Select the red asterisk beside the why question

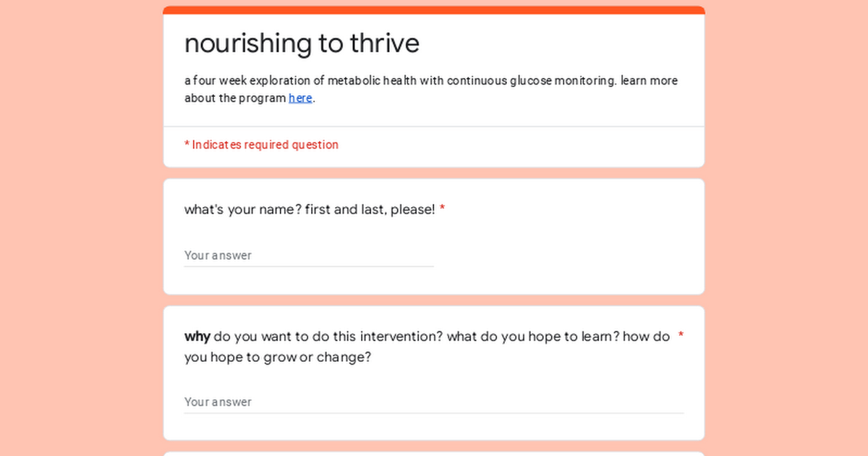pos(681,337)
